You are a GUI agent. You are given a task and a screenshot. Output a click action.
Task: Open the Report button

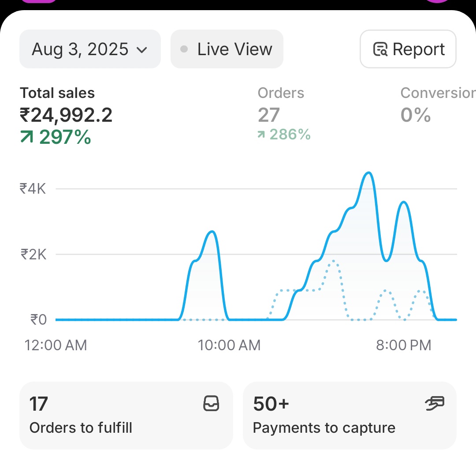coord(408,49)
